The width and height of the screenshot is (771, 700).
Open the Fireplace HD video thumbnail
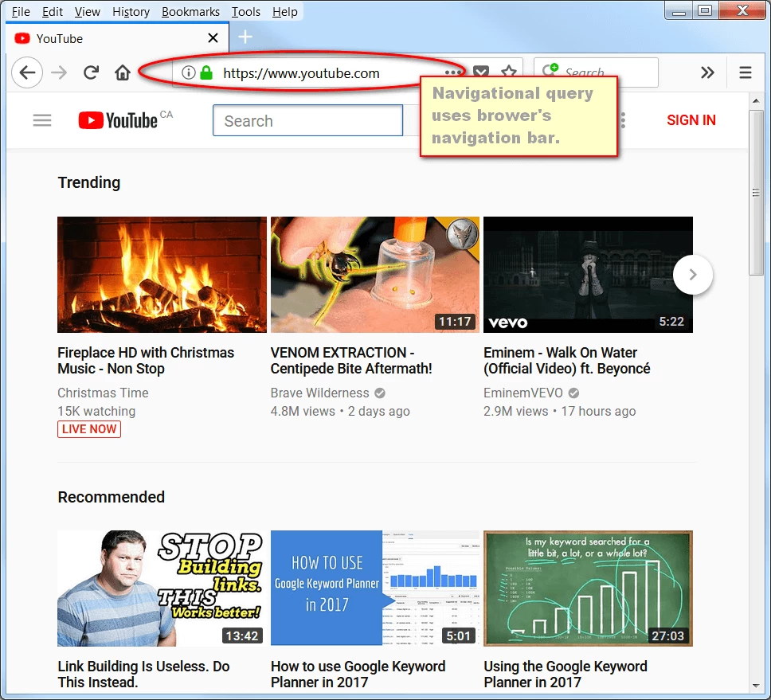(x=162, y=275)
